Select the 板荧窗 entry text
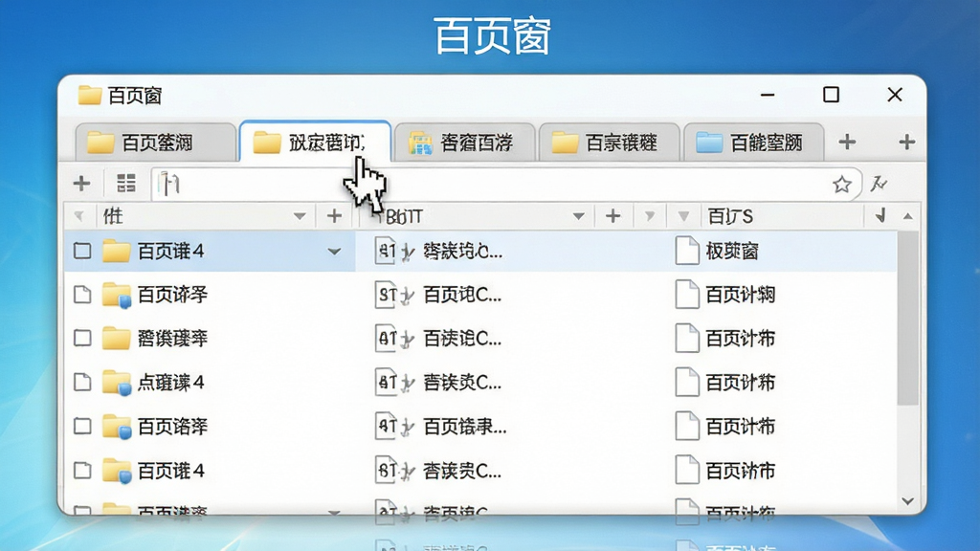 [732, 252]
